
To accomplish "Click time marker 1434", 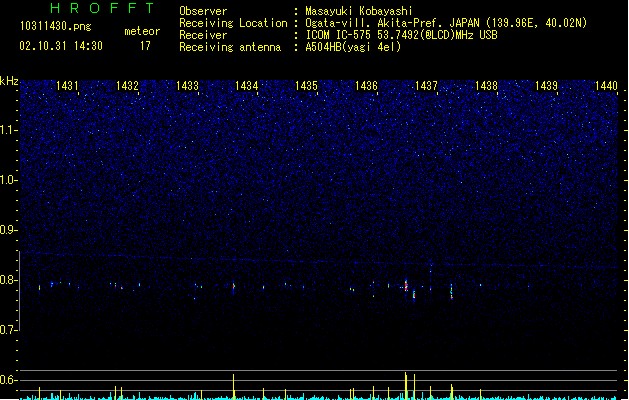I will coord(247,85).
